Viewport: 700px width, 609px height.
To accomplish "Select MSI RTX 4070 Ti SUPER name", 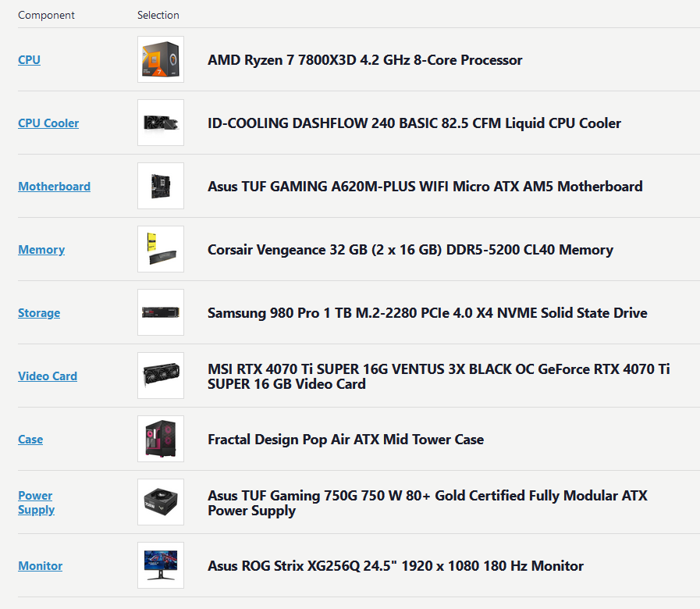I will (439, 376).
